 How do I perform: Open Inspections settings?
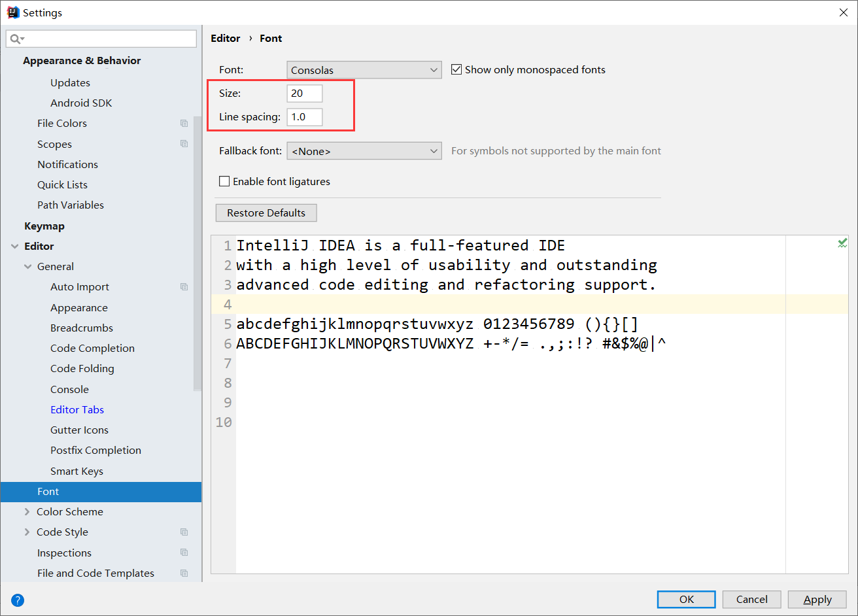[x=64, y=553]
